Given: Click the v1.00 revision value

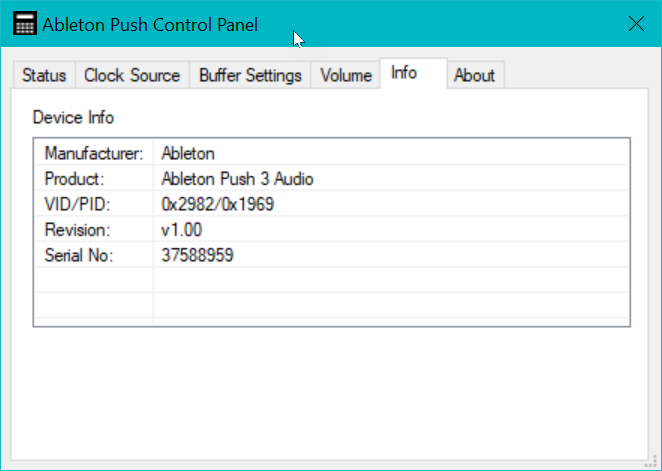Looking at the screenshot, I should tap(182, 230).
